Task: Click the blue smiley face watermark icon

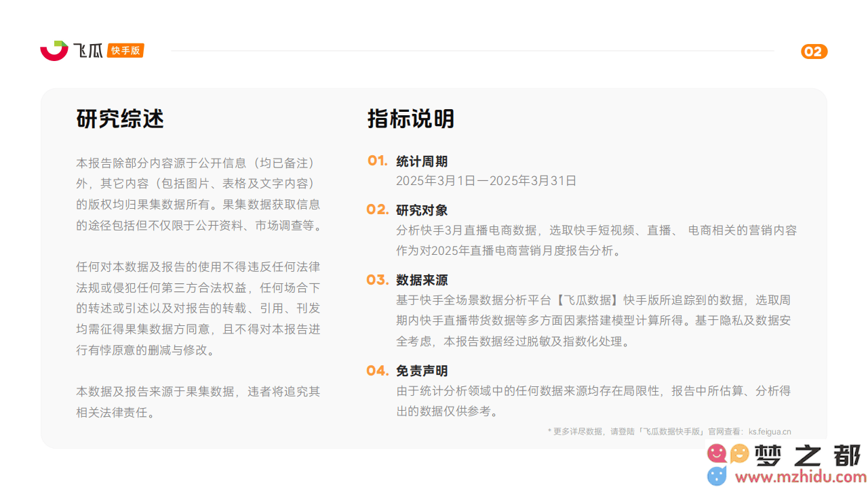Action: [x=717, y=475]
